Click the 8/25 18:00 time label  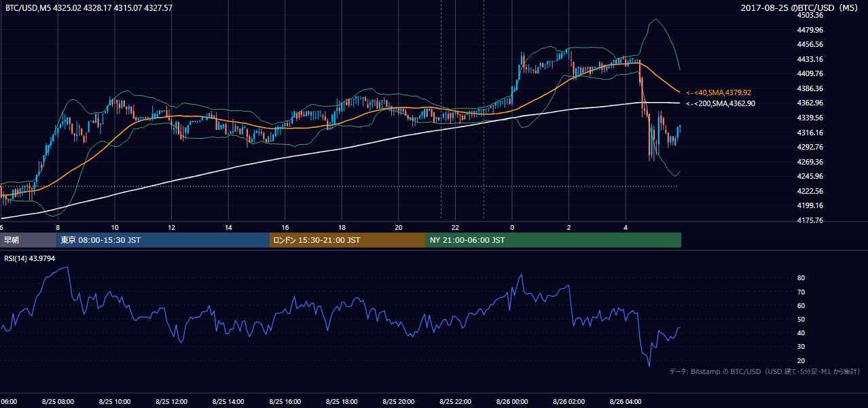point(342,402)
